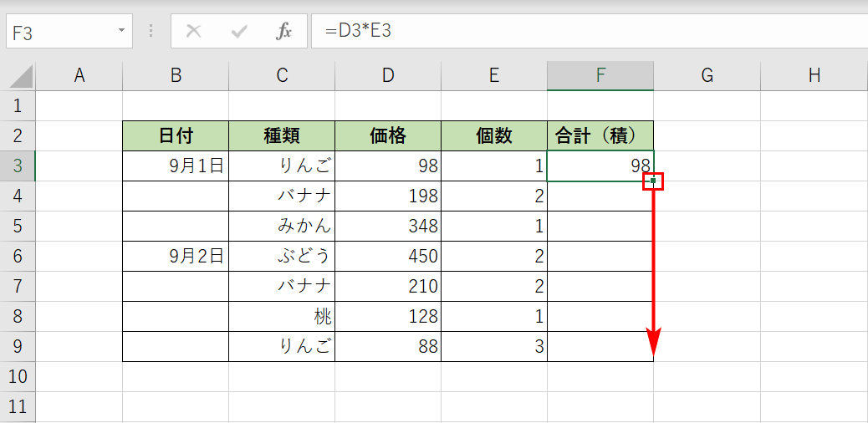The width and height of the screenshot is (868, 423).
Task: Select column D header
Action: pos(388,76)
